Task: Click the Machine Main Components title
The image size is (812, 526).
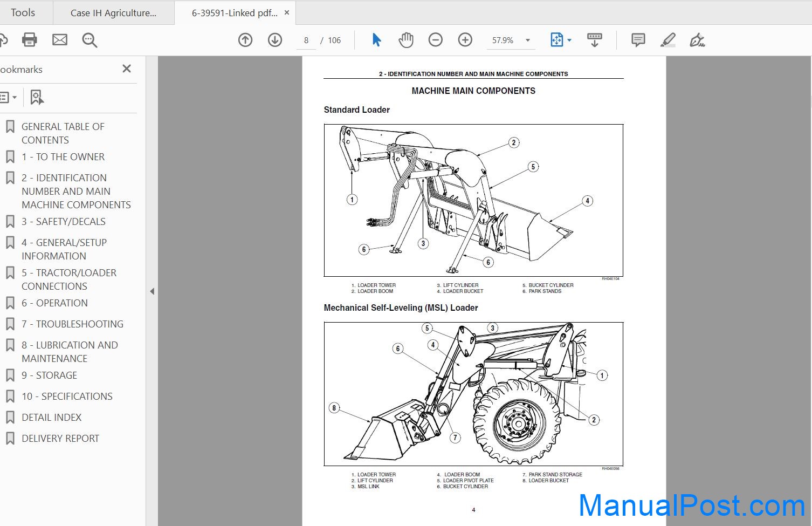Action: coord(473,91)
